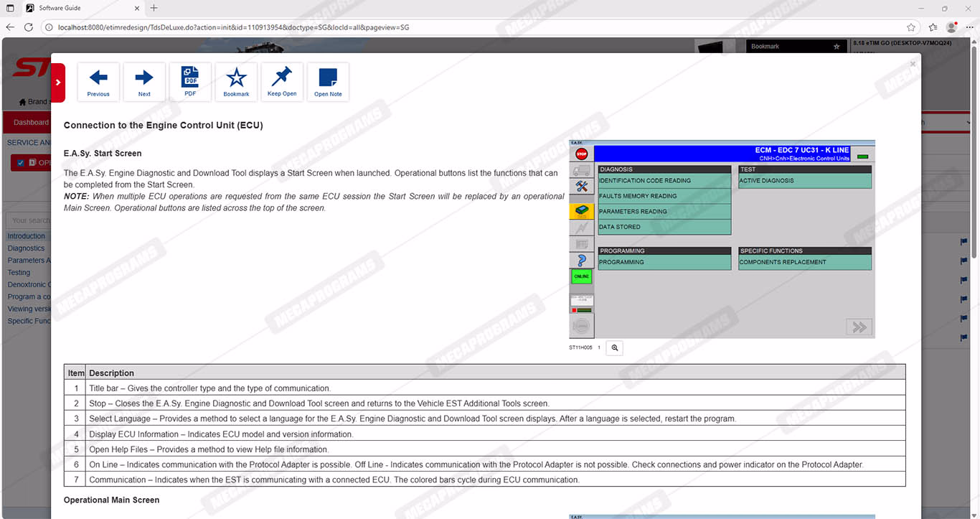Click the sidebar search input field
The height and width of the screenshot is (519, 980).
pyautogui.click(x=29, y=220)
